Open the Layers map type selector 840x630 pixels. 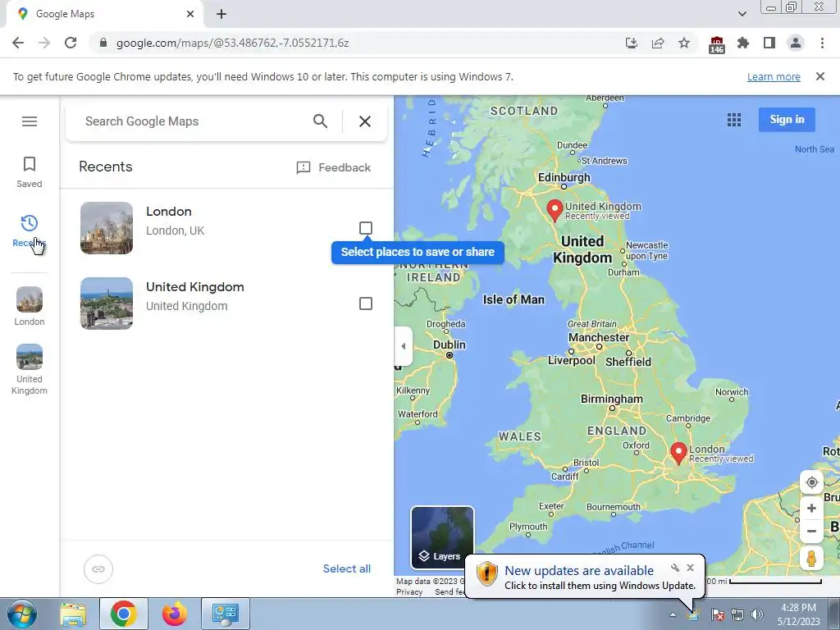442,537
